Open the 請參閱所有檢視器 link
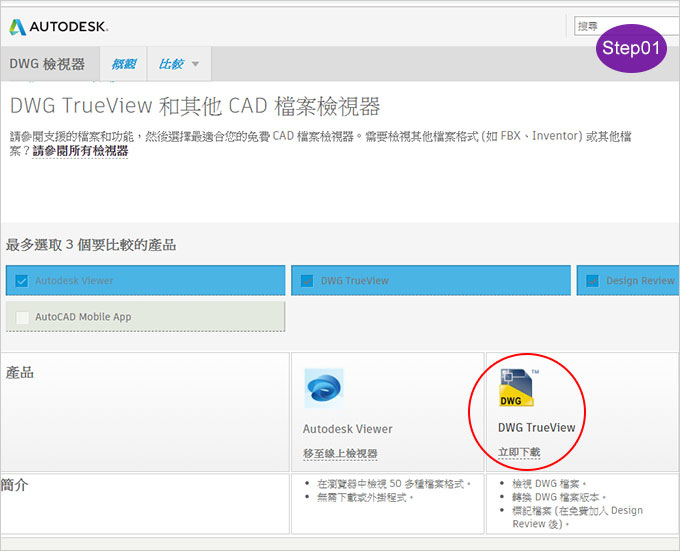 (x=80, y=151)
